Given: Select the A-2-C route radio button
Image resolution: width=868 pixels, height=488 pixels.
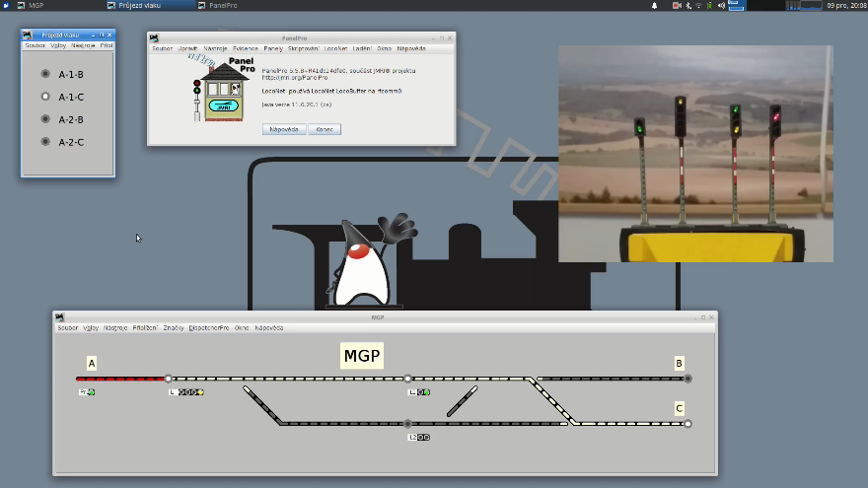Looking at the screenshot, I should point(45,142).
